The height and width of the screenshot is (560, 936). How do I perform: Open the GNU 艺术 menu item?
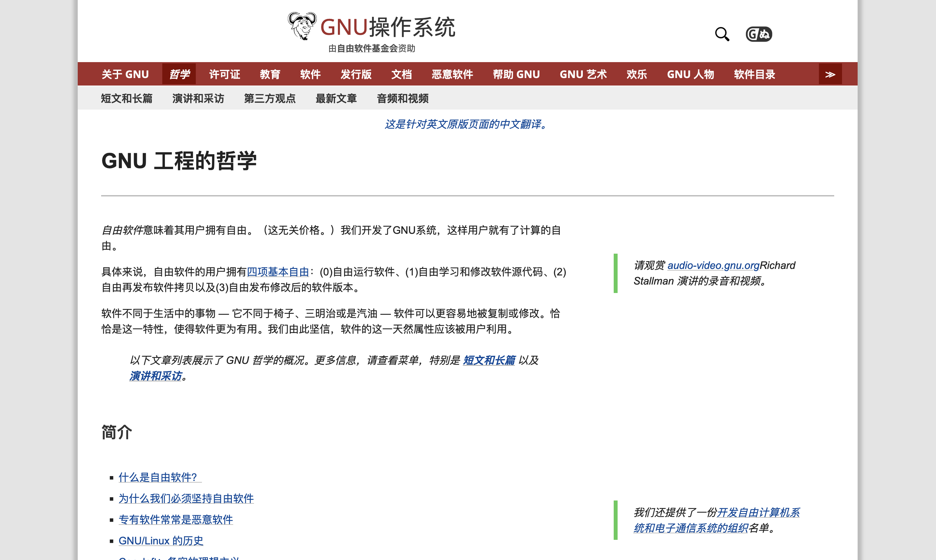(x=583, y=74)
